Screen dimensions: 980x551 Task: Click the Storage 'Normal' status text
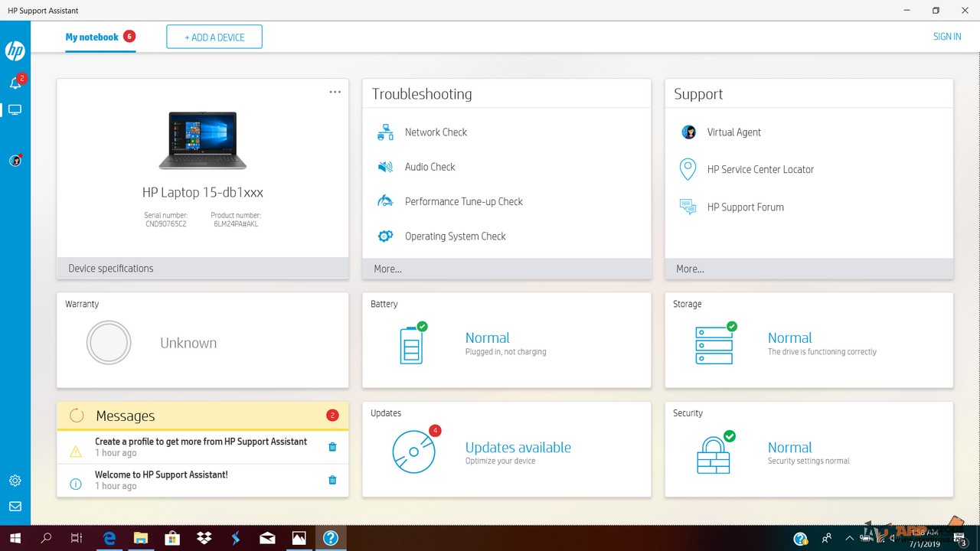pyautogui.click(x=789, y=338)
